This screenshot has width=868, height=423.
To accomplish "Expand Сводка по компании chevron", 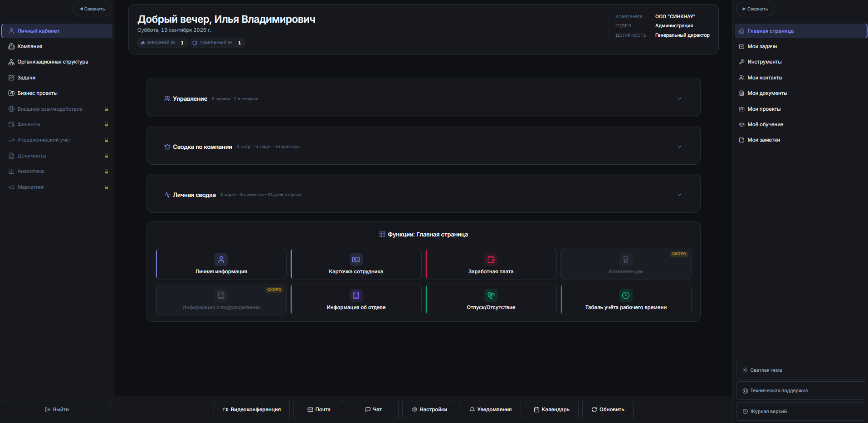I will 679,147.
